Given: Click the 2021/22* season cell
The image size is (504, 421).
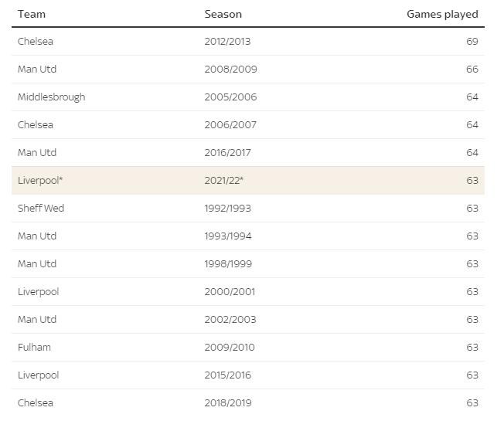Looking at the screenshot, I should coord(224,181).
